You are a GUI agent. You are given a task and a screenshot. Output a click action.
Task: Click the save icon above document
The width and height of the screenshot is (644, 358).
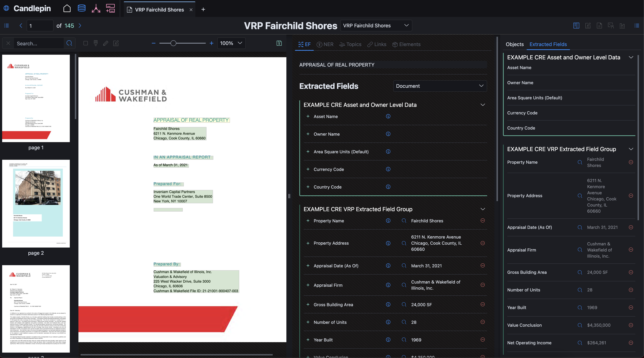279,43
